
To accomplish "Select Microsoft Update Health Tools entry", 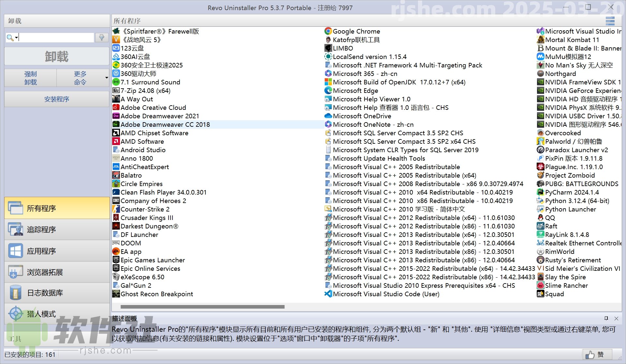I will (x=379, y=158).
